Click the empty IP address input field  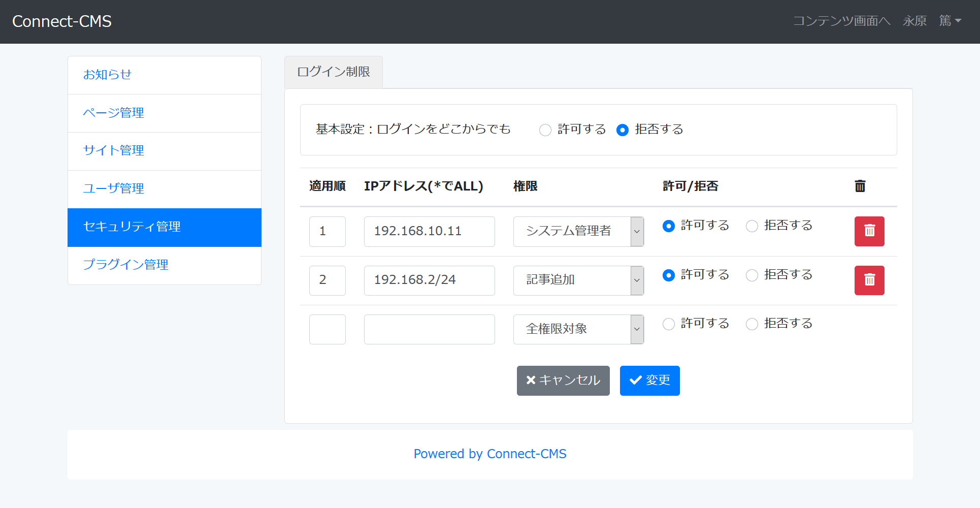[429, 329]
